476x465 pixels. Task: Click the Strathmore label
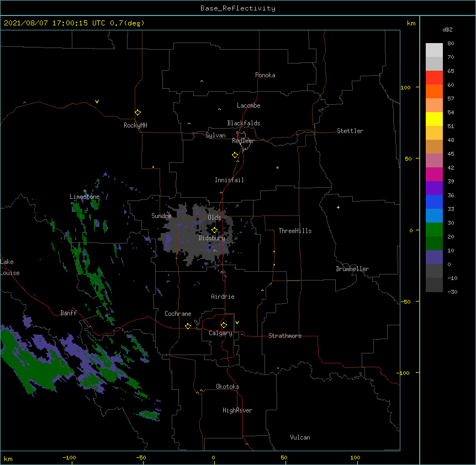[285, 336]
